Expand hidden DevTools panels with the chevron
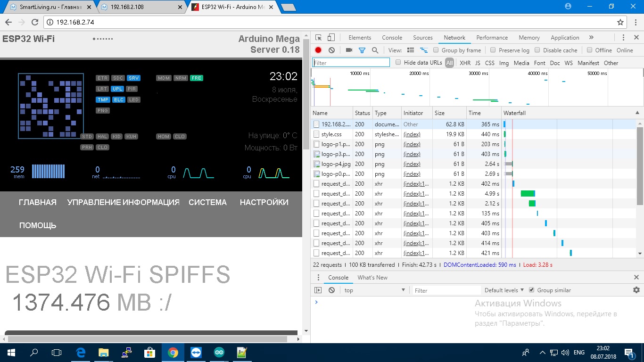The height and width of the screenshot is (362, 644). 591,37
